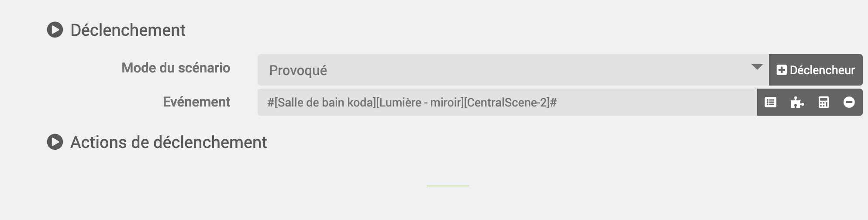Click the play icon beside Déclenchement
This screenshot has height=220, width=868.
coord(55,30)
